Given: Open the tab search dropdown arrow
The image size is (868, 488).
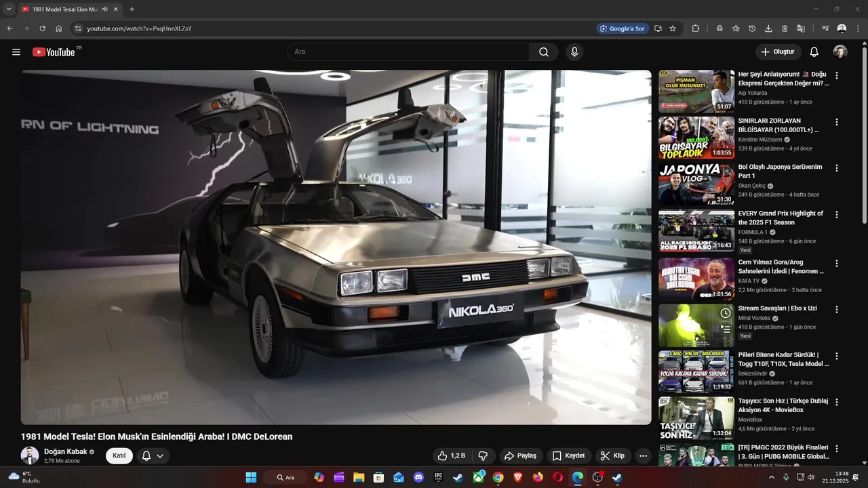Looking at the screenshot, I should [9, 9].
